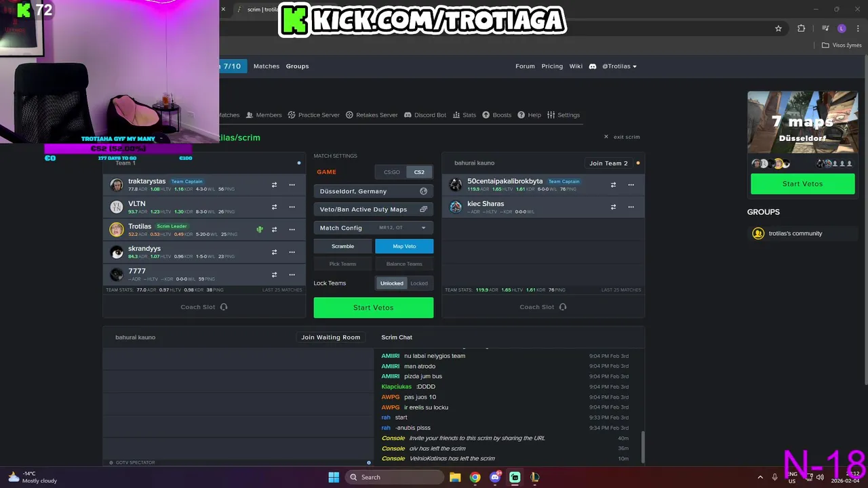Choose the Map Veto mode
This screenshot has width=868, height=488.
pos(404,246)
